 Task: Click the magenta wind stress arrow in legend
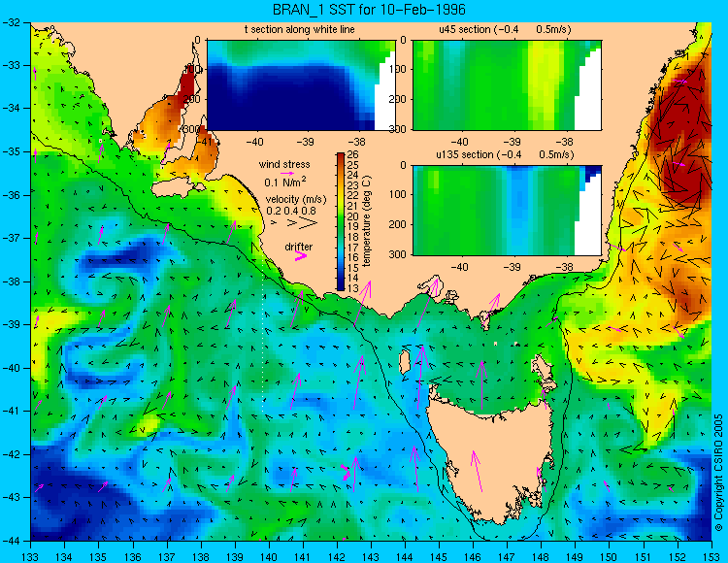[x=287, y=173]
